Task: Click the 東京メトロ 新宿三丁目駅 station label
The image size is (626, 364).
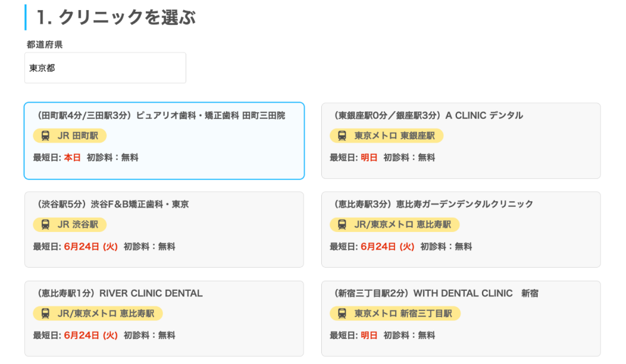Action: pos(403,313)
